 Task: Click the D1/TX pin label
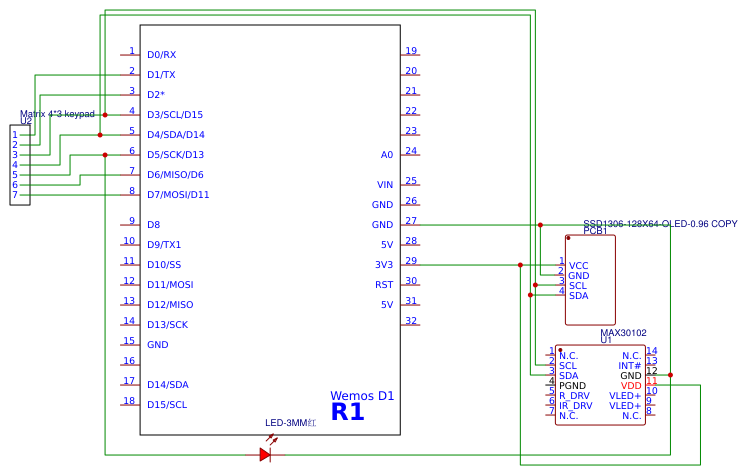click(x=161, y=75)
